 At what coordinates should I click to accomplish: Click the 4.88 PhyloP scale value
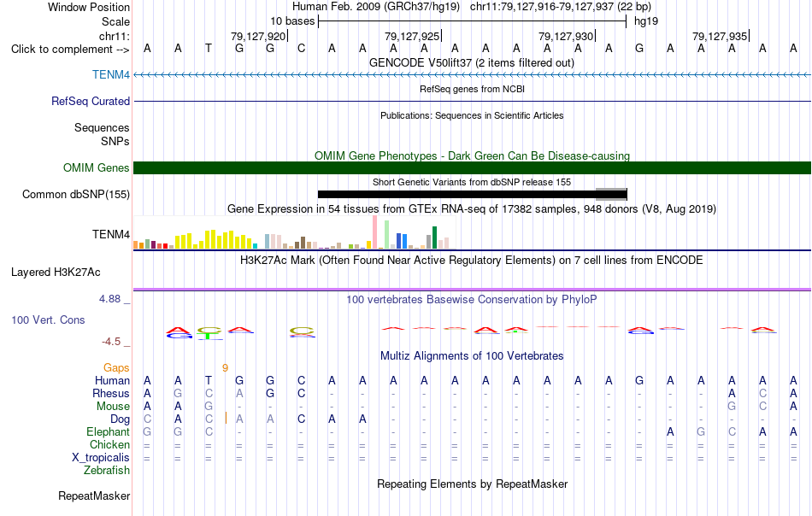pos(109,299)
